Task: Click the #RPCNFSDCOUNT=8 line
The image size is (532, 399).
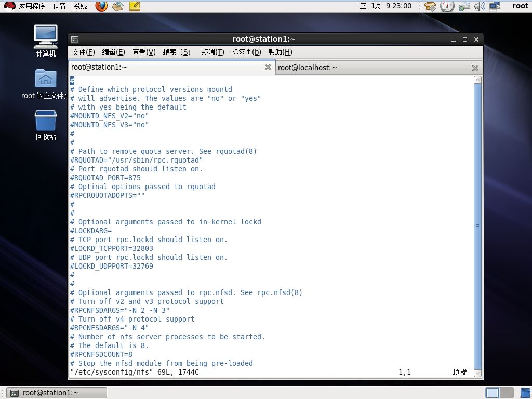Action: tap(101, 354)
